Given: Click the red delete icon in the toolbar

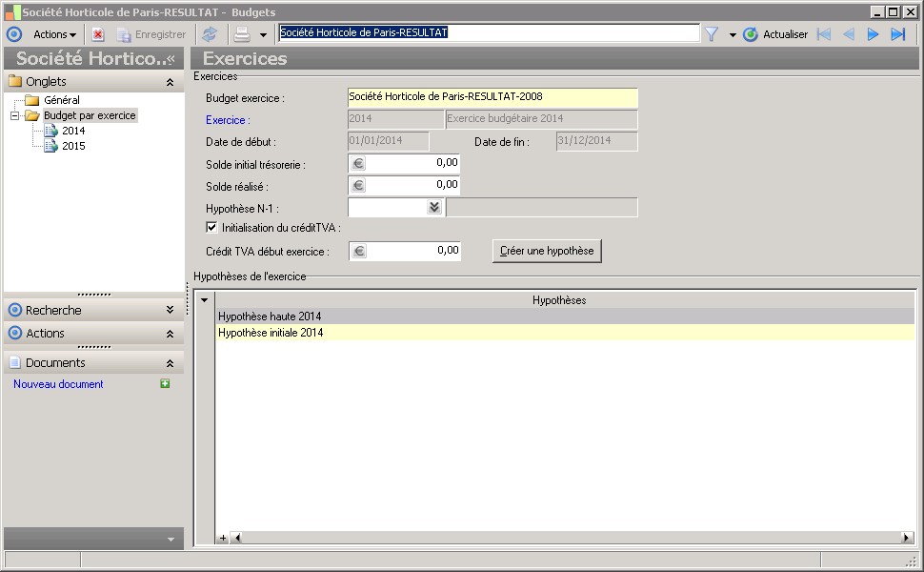Looking at the screenshot, I should (x=98, y=34).
